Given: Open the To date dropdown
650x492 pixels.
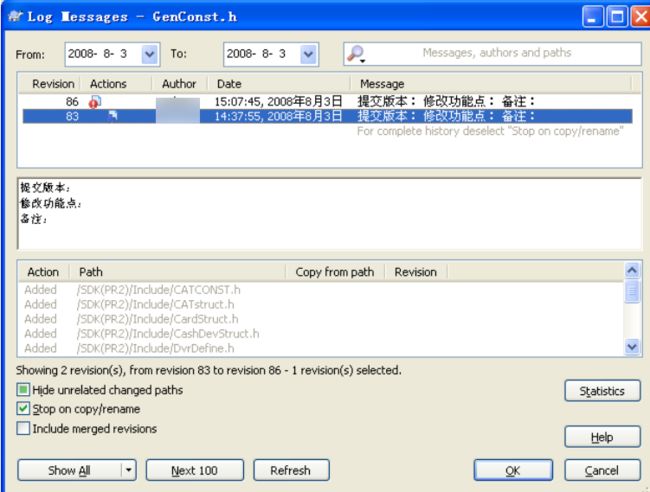Looking at the screenshot, I should click(308, 54).
